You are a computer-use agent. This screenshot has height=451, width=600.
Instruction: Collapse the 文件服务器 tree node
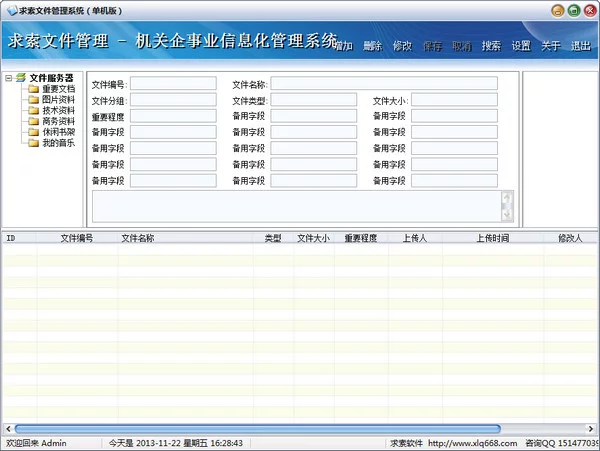[8, 78]
